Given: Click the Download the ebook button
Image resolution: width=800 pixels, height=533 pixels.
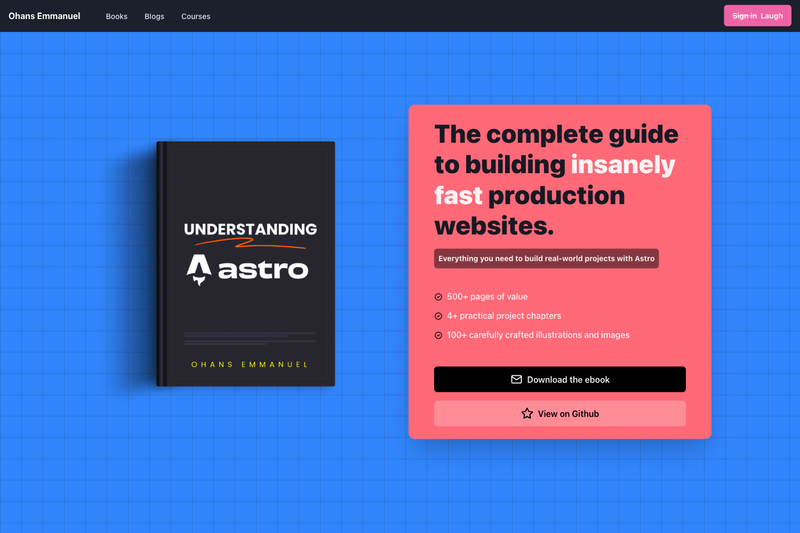Looking at the screenshot, I should click(x=560, y=379).
